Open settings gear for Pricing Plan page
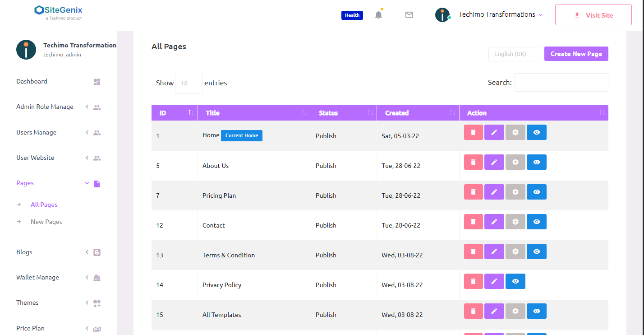This screenshot has width=644, height=335. (515, 192)
